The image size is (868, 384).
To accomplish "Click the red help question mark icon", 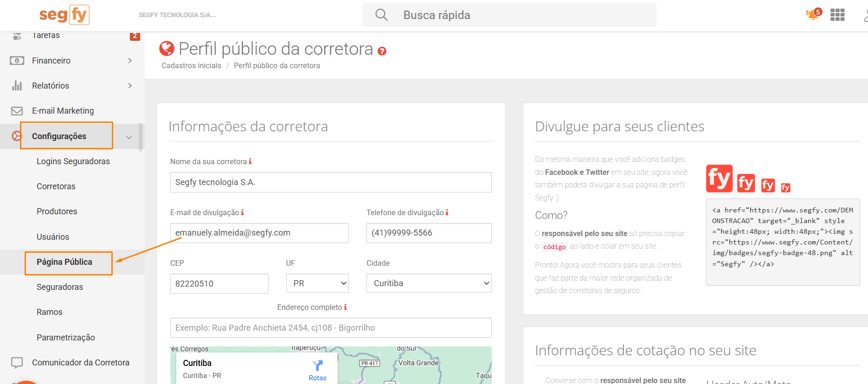I will [382, 51].
